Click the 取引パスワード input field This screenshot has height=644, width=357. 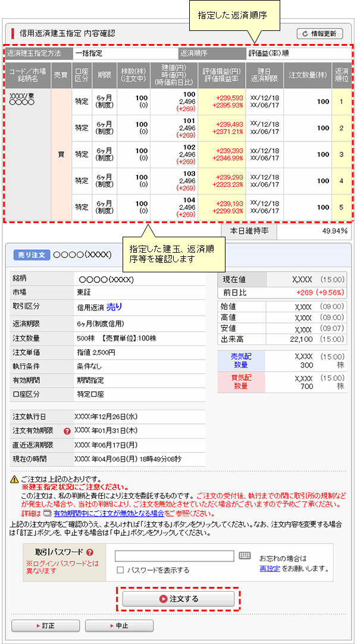(174, 556)
